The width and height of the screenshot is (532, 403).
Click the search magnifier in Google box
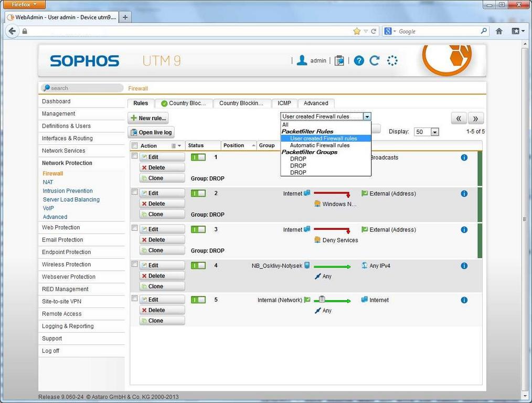[x=484, y=31]
